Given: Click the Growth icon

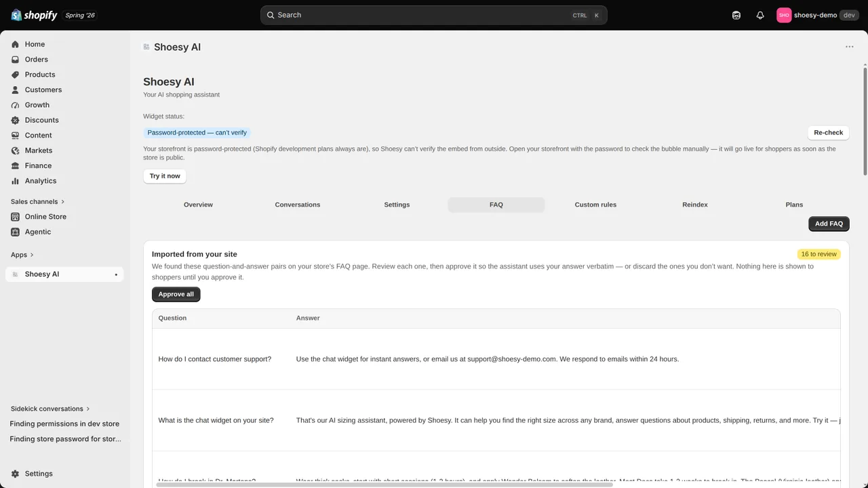Looking at the screenshot, I should click(15, 105).
